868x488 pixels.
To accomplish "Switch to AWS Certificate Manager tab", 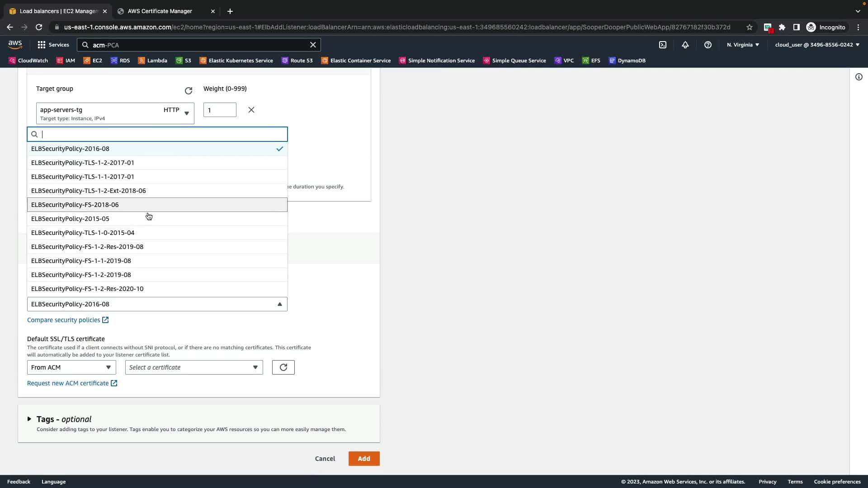I will click(x=160, y=11).
